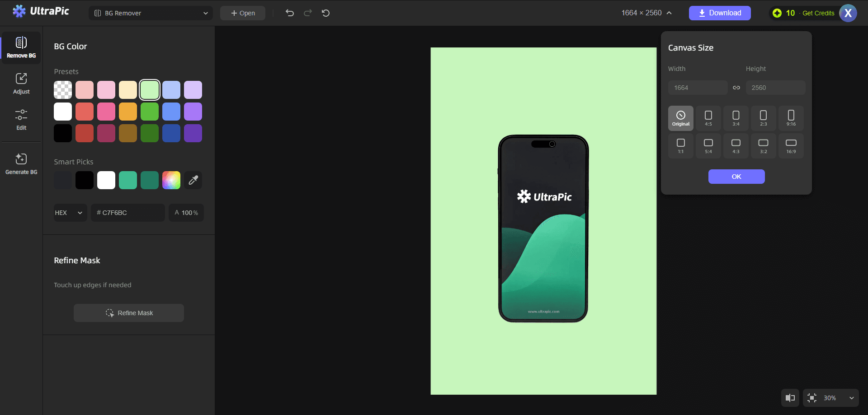Click the Refine Mask button
Image resolution: width=868 pixels, height=415 pixels.
coord(129,313)
